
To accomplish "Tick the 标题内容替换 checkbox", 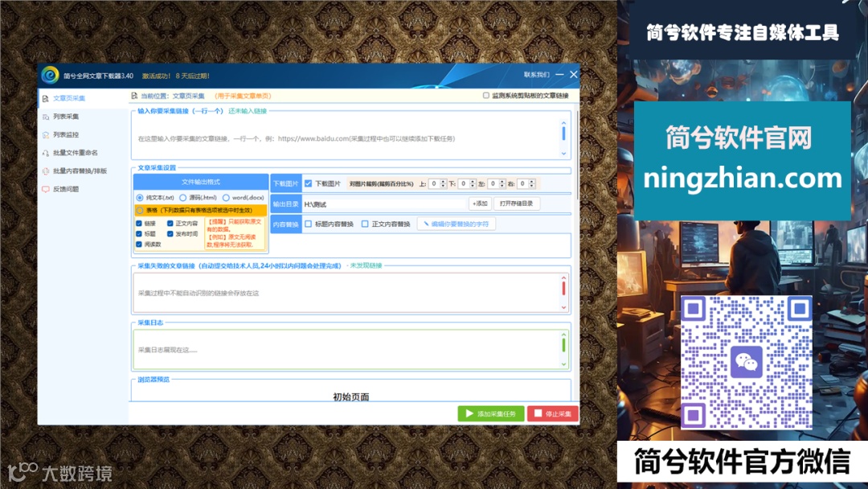I will coord(309,224).
